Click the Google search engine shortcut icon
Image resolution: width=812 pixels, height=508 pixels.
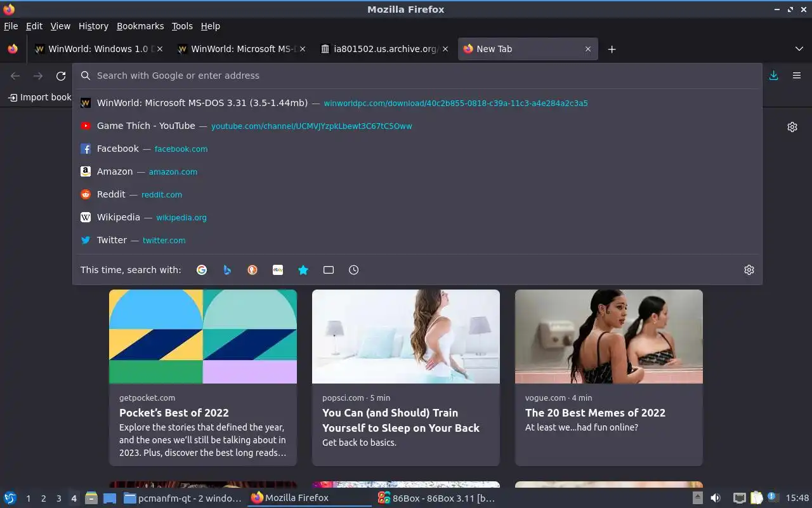tap(202, 270)
